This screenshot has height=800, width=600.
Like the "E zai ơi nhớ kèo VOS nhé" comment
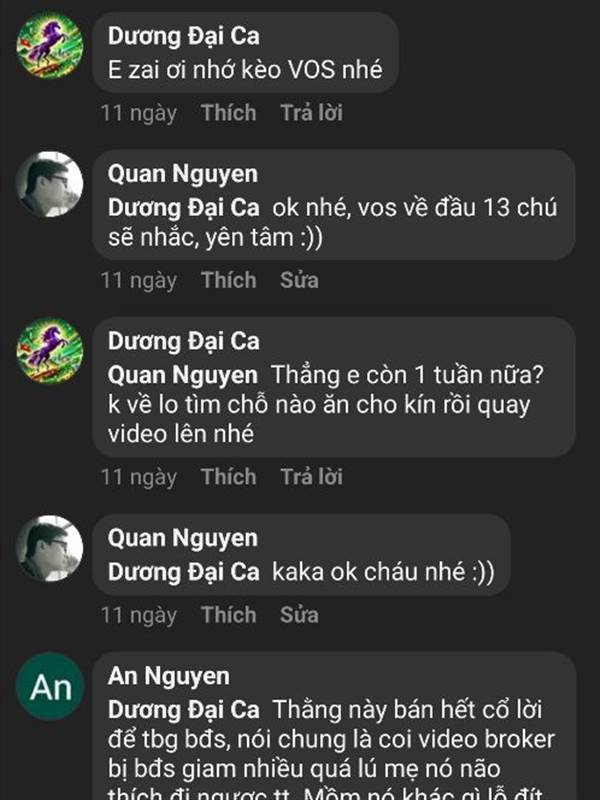(229, 113)
